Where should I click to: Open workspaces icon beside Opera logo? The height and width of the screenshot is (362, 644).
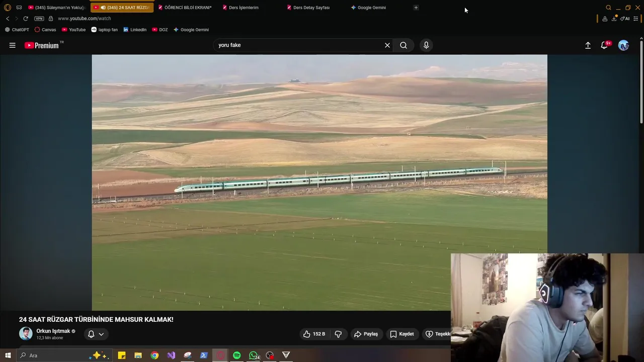click(19, 8)
